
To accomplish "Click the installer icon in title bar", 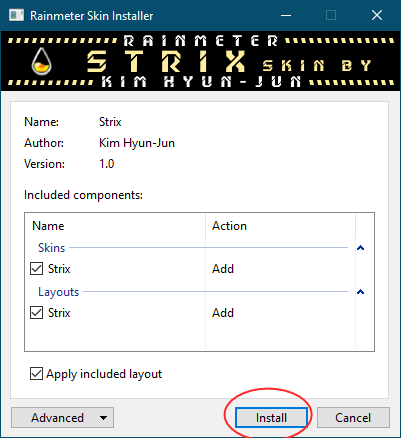I will 16,15.
